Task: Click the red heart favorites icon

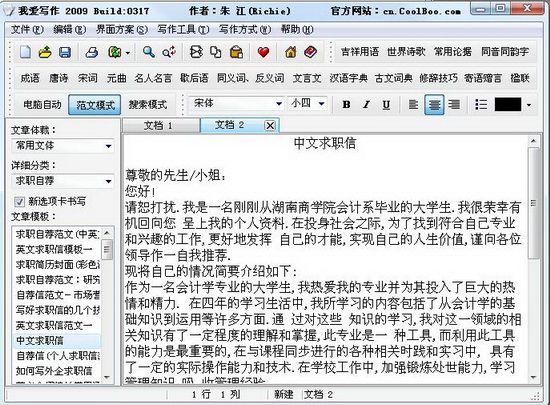Action: (x=263, y=52)
